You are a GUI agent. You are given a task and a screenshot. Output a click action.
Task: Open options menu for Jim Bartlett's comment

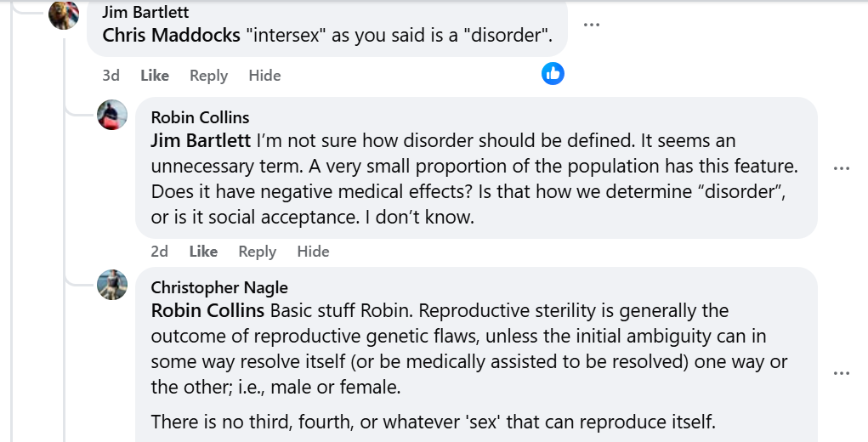[x=591, y=25]
